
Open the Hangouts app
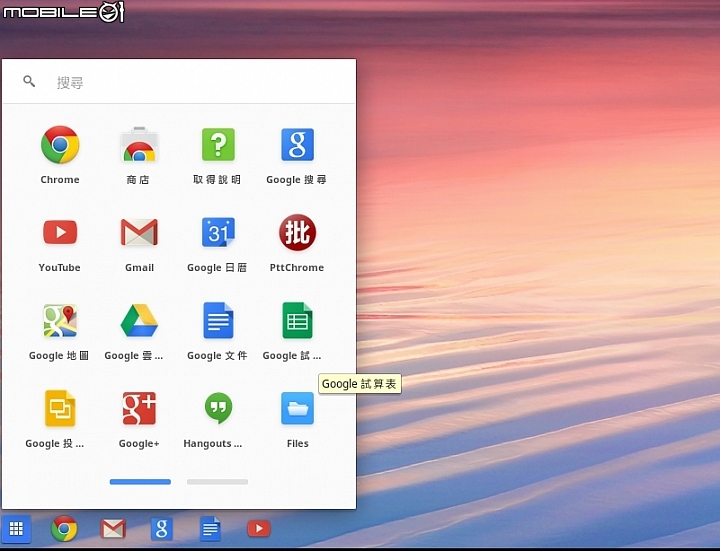pyautogui.click(x=218, y=408)
